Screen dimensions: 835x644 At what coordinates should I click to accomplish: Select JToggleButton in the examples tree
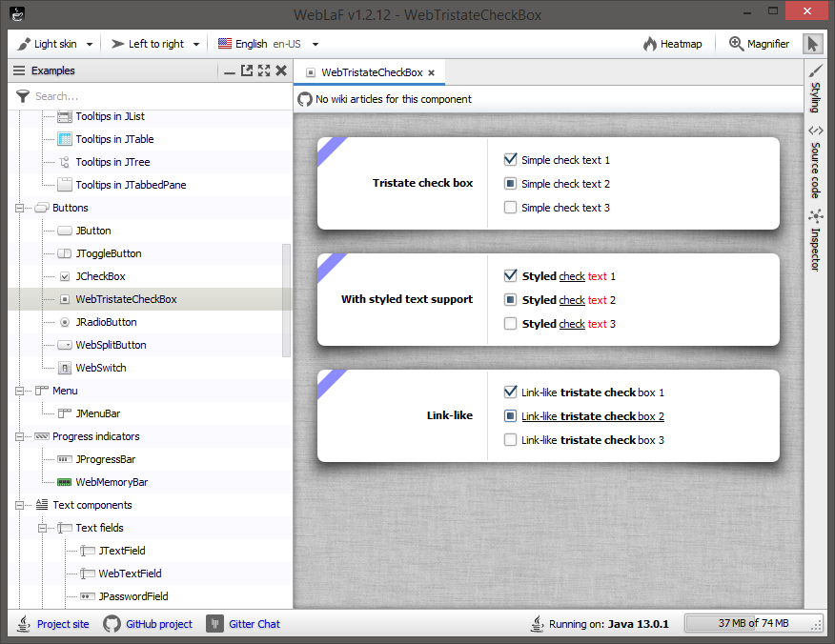click(109, 253)
